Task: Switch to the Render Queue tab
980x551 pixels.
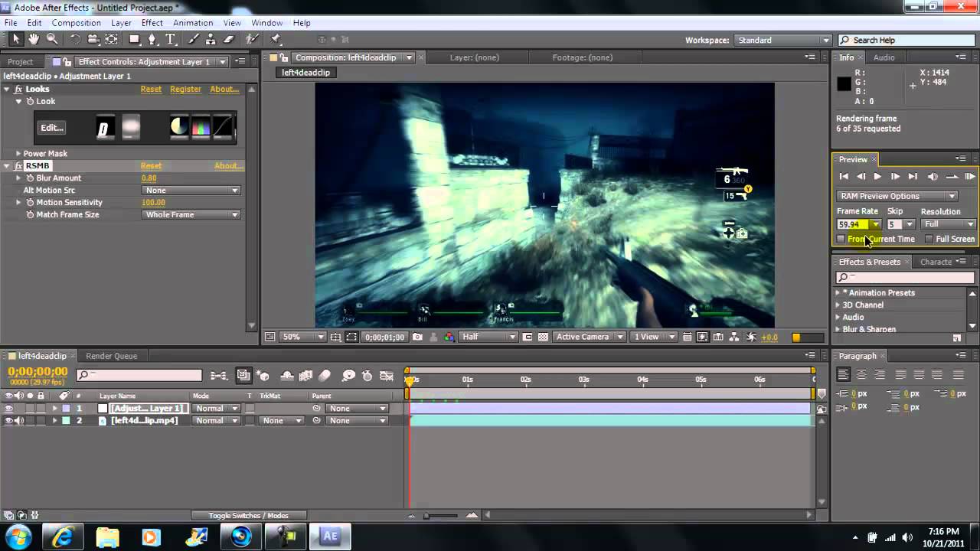Action: pyautogui.click(x=111, y=356)
